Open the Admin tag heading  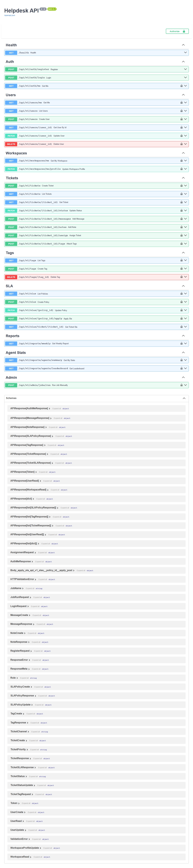(11, 377)
